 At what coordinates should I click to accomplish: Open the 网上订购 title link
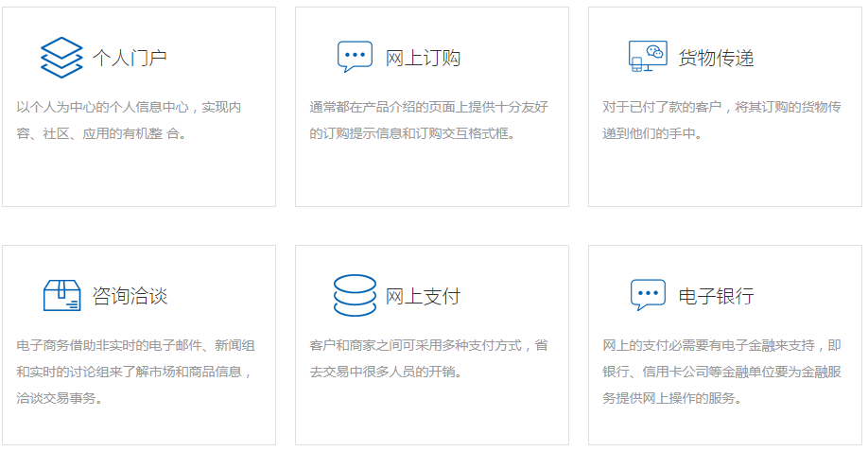[x=423, y=58]
